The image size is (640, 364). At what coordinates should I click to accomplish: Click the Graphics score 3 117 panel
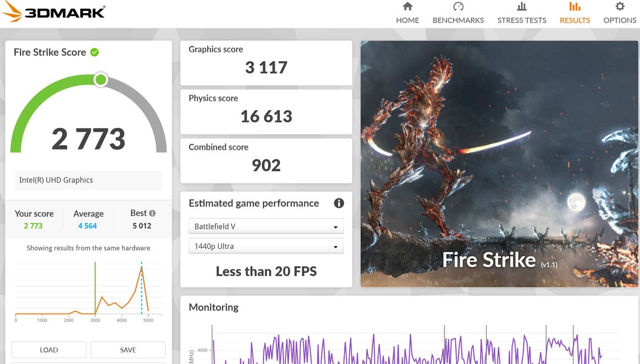pos(266,63)
